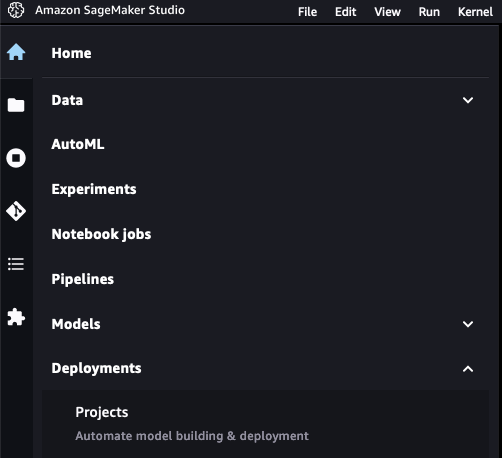
Task: Open the File menu
Action: pos(307,12)
